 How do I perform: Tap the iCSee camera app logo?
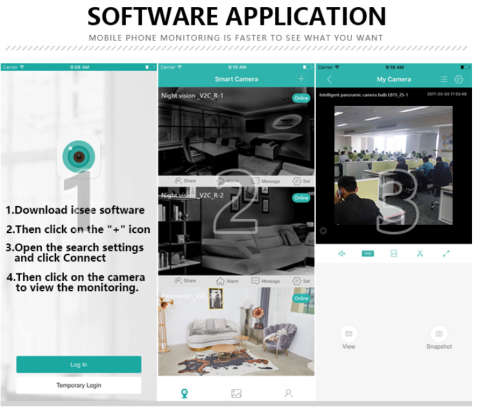click(x=79, y=156)
